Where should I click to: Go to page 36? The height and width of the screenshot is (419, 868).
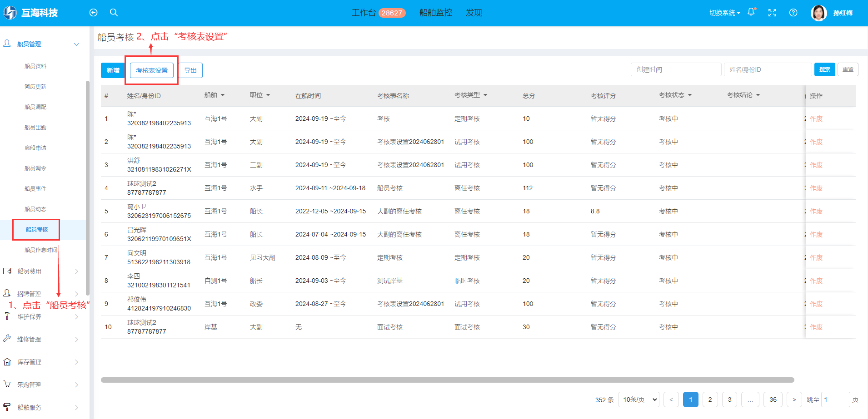pos(773,399)
